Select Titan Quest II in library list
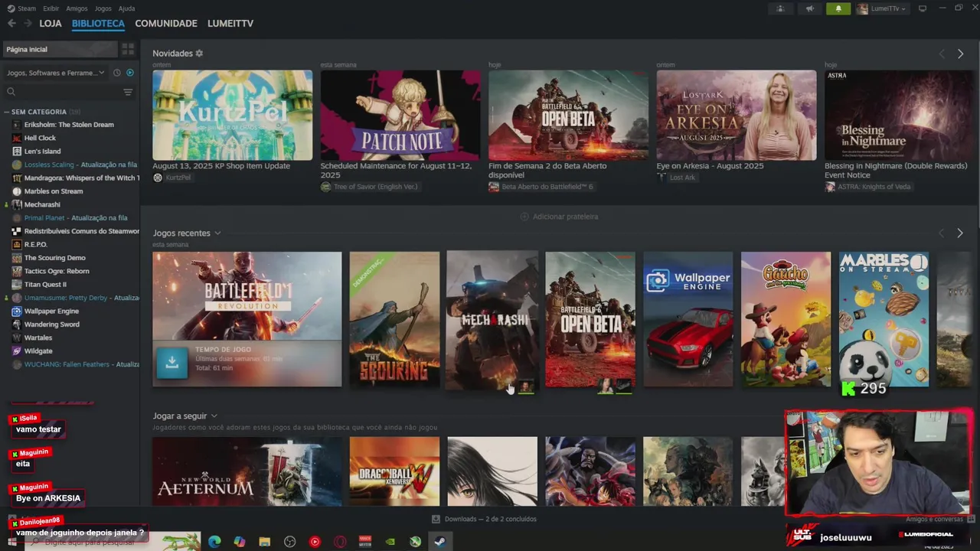980x551 pixels. pyautogui.click(x=45, y=284)
